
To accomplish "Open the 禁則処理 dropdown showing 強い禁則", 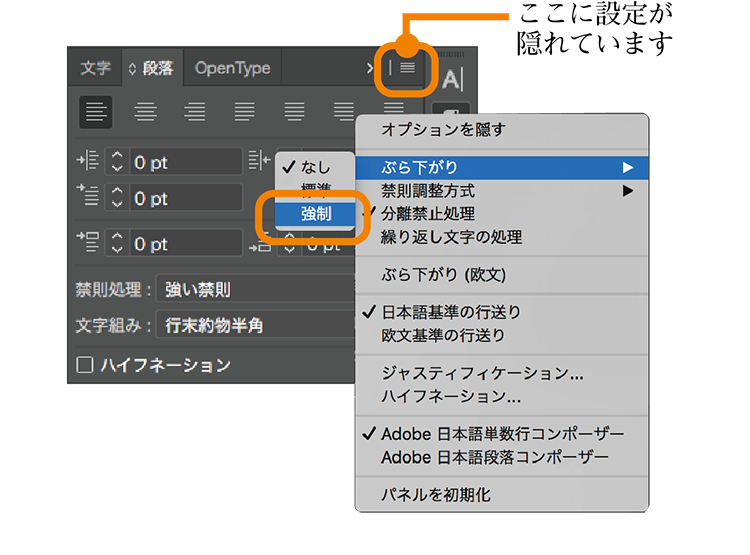I will click(x=256, y=289).
